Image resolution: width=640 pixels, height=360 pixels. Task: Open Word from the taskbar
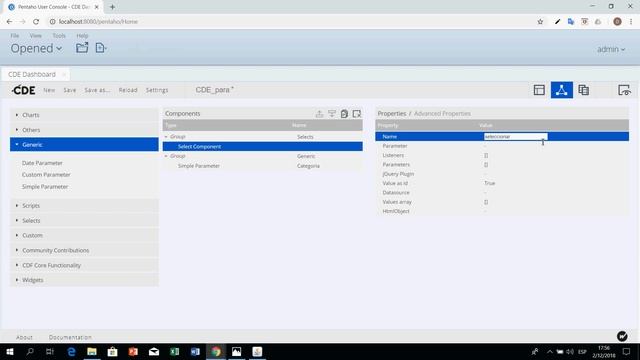pos(195,351)
